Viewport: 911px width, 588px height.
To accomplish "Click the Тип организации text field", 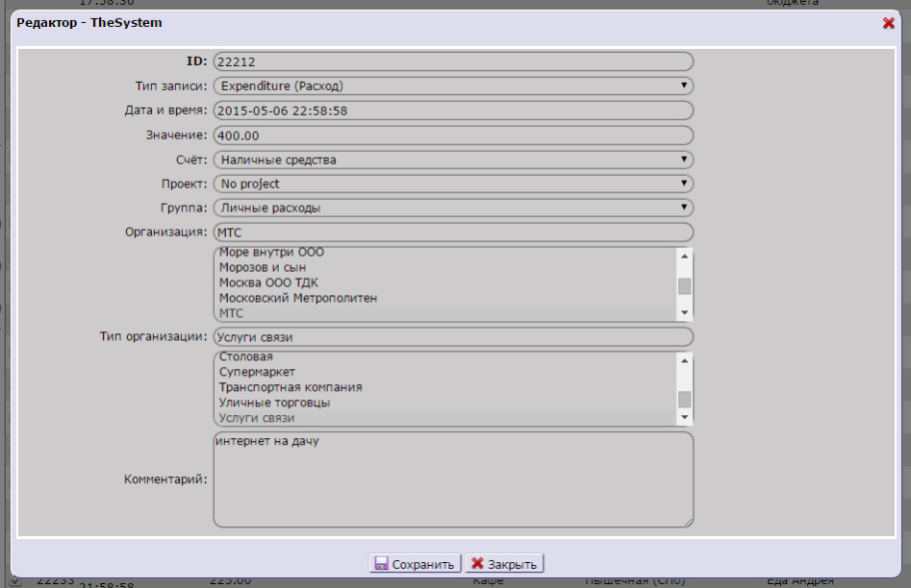I will tap(453, 337).
